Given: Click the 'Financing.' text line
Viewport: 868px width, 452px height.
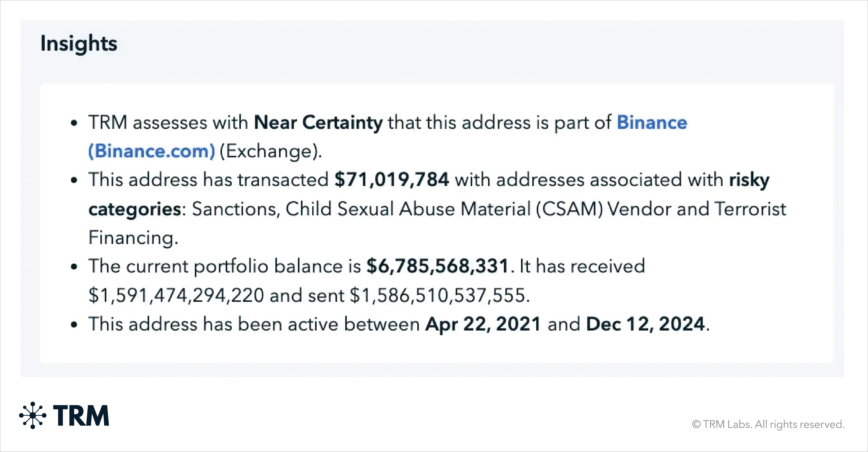Looking at the screenshot, I should coord(133,238).
